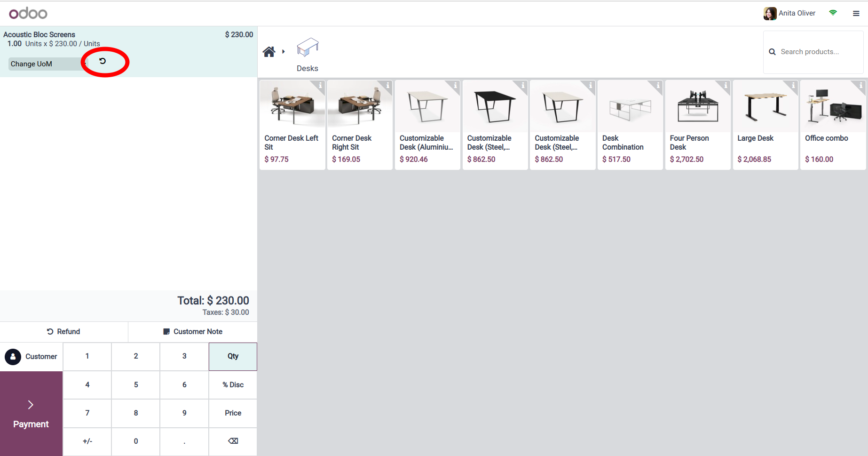Switch numpad to Price mode
The height and width of the screenshot is (456, 868).
click(x=233, y=413)
